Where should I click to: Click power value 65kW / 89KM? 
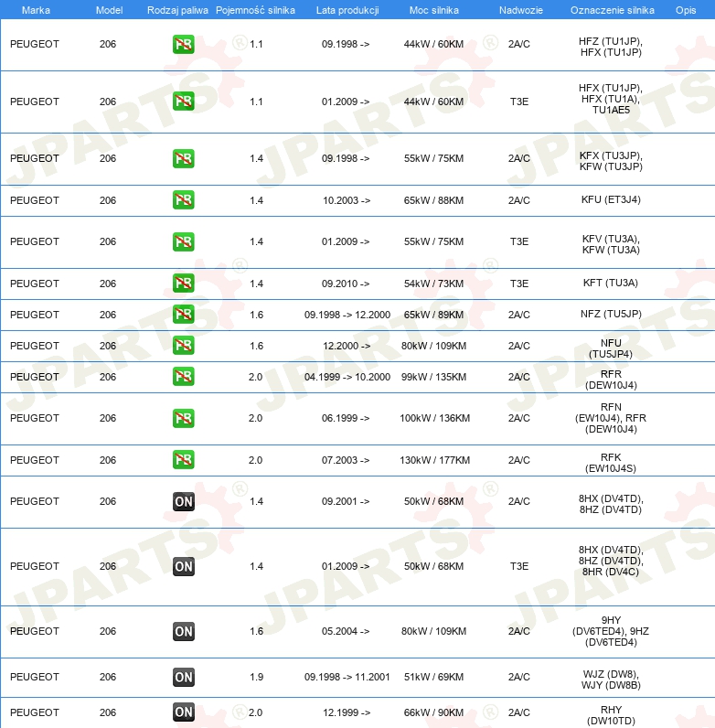pyautogui.click(x=433, y=315)
